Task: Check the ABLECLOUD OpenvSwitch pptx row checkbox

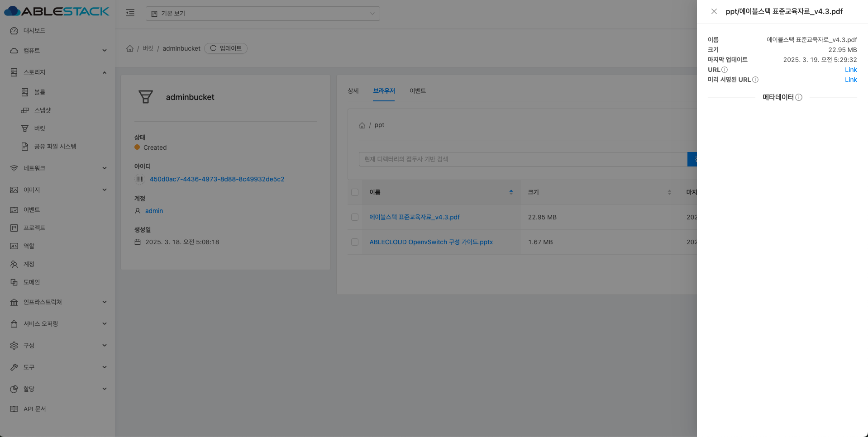Action: (x=355, y=242)
